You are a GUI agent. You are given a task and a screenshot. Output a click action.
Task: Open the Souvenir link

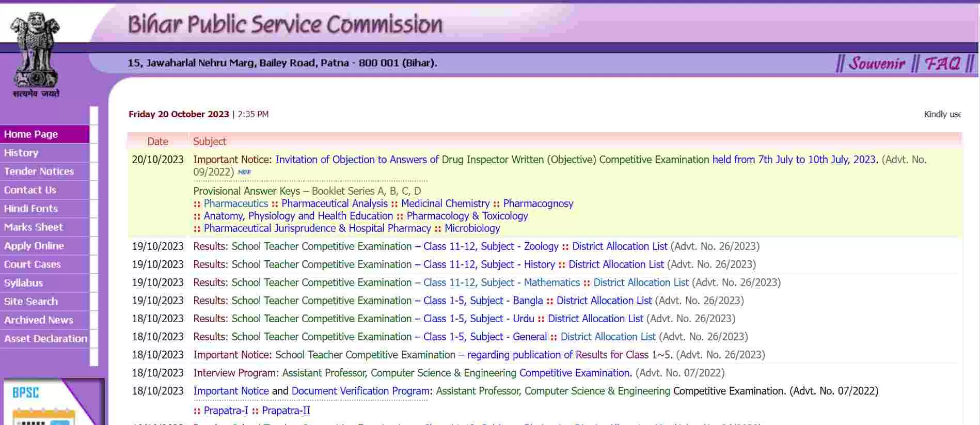877,64
